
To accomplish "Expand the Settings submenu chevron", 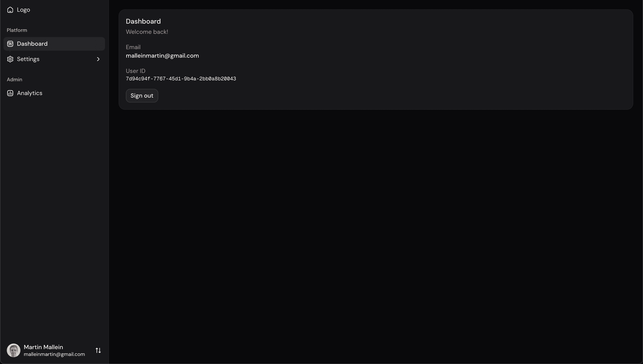I will [x=98, y=59].
